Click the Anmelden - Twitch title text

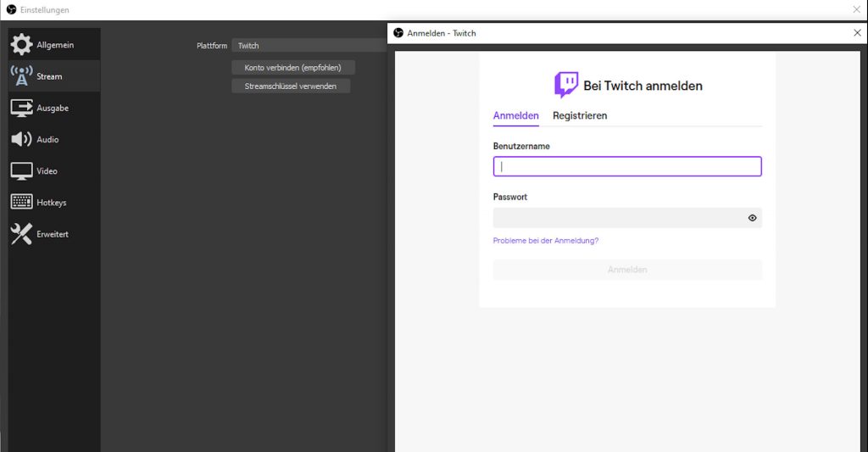point(442,33)
